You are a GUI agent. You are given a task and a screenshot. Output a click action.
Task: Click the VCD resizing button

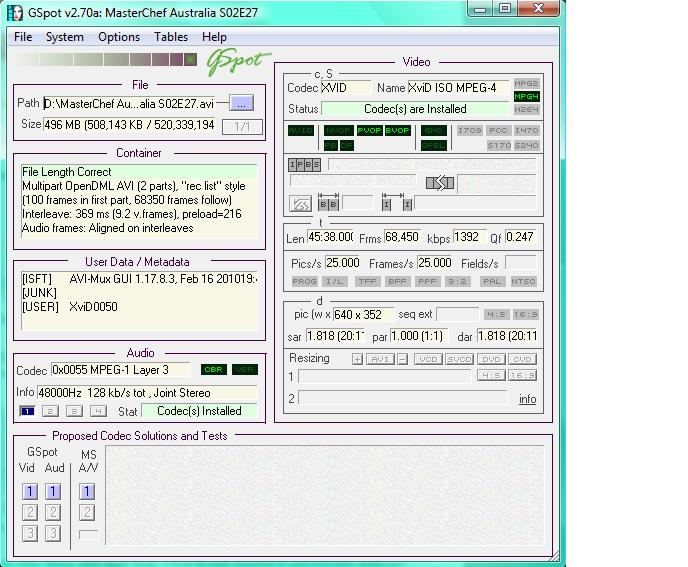(x=428, y=359)
